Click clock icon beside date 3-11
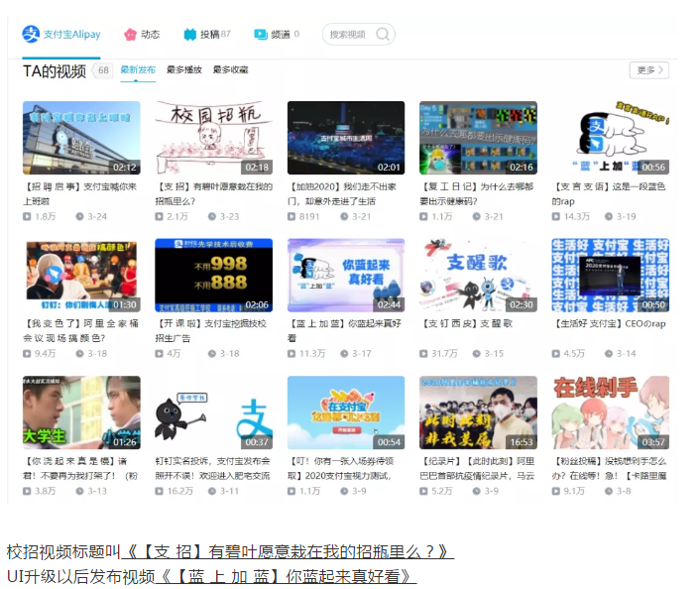 click(x=212, y=491)
